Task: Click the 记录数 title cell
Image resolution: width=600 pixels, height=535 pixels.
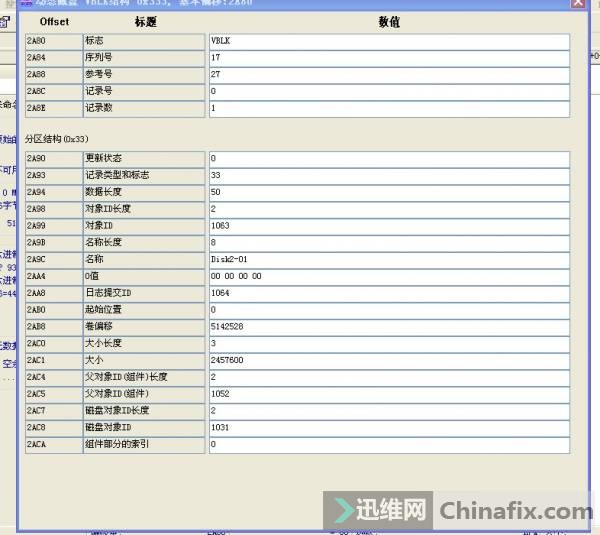Action: [x=144, y=109]
